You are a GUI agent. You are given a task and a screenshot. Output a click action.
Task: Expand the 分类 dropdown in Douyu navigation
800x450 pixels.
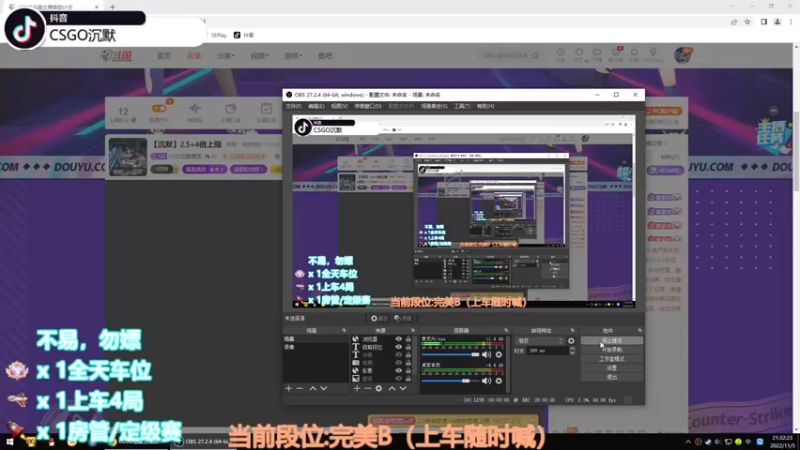[x=226, y=56]
